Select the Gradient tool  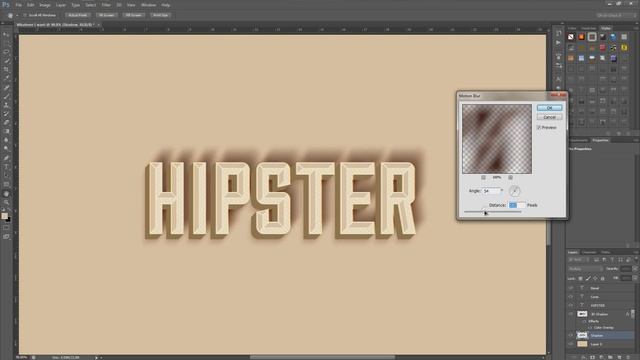coord(6,131)
